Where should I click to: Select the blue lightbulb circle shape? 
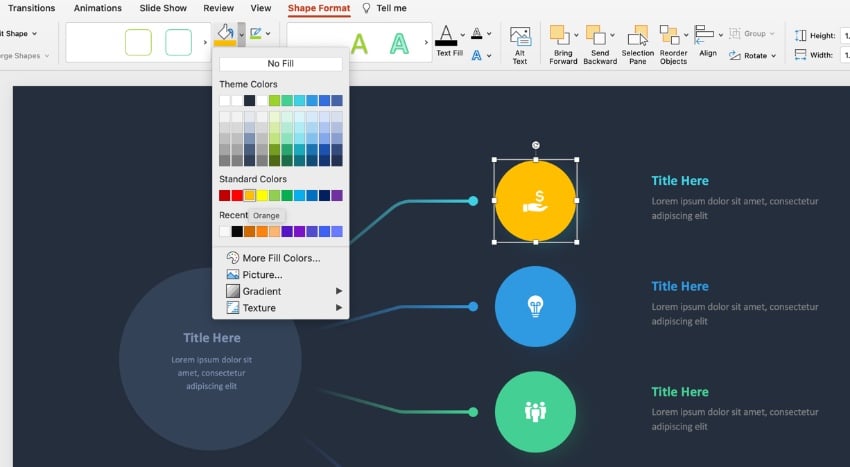tap(535, 306)
